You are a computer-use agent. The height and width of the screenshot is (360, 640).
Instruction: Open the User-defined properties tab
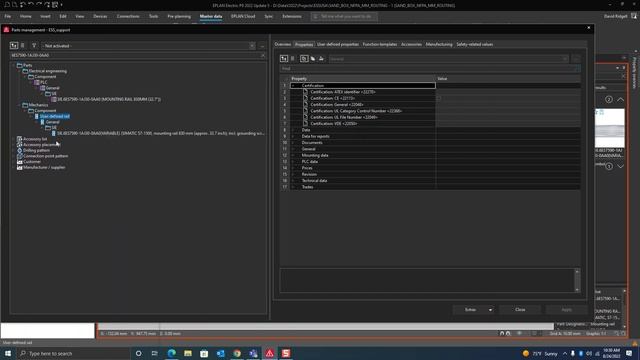point(338,44)
